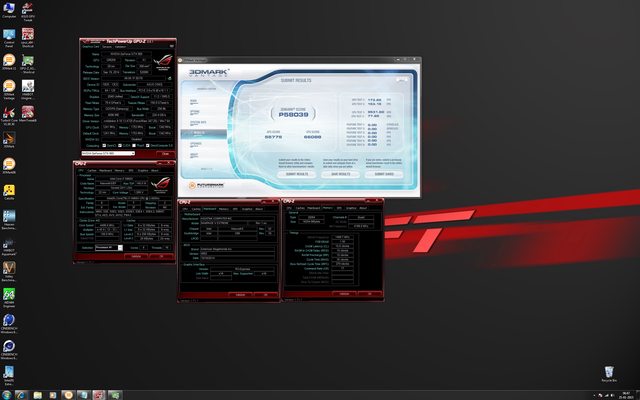Click the GPU-Z Name field showing the GeForce GTX card
Viewport: 640px width, 400px height.
pos(126,54)
